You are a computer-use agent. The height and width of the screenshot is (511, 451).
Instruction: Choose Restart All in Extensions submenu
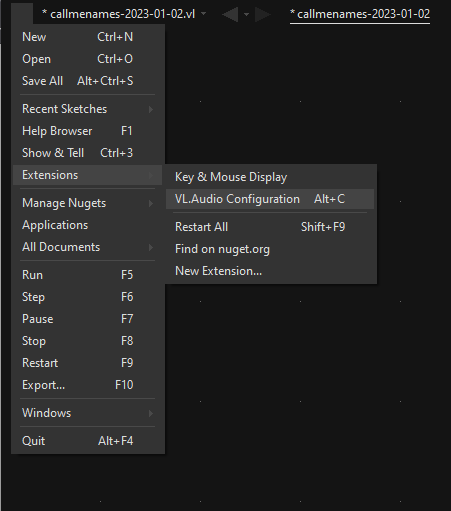click(270, 227)
